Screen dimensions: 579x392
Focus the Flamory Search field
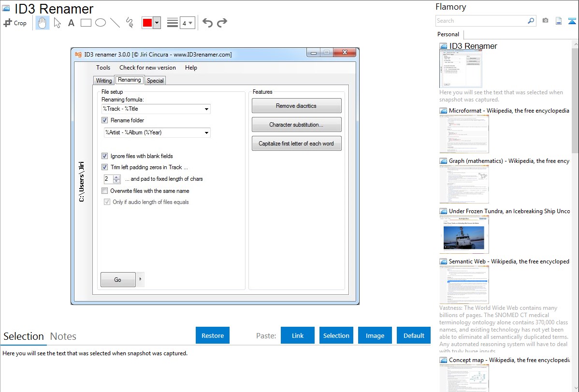[x=481, y=21]
